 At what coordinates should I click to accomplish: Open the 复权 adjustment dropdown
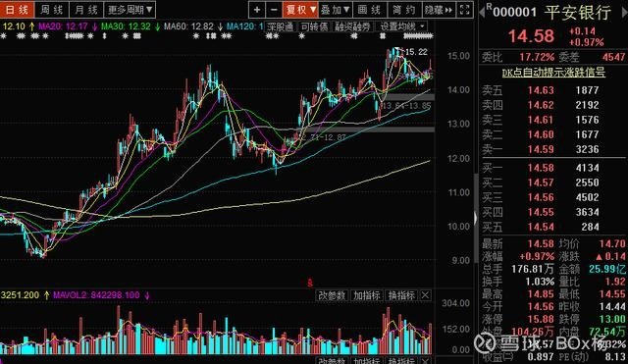(300, 10)
